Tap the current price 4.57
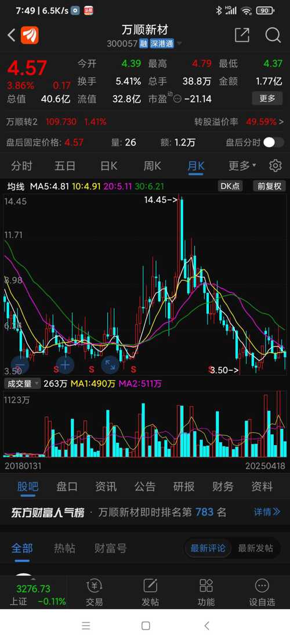 (x=27, y=68)
